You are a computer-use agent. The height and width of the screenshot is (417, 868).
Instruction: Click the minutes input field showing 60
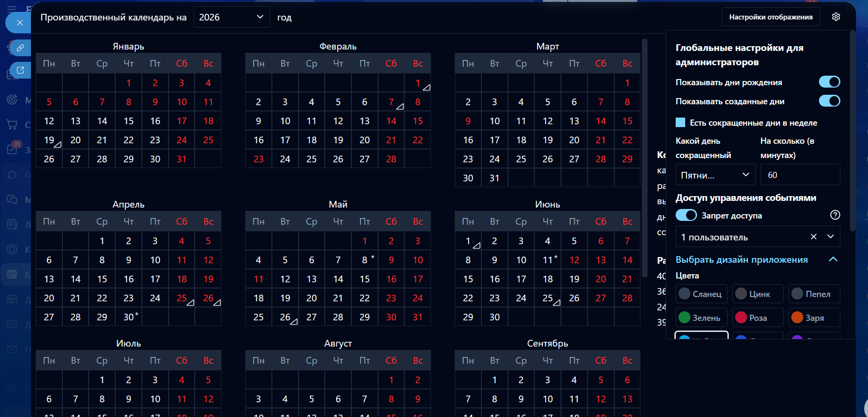click(800, 175)
